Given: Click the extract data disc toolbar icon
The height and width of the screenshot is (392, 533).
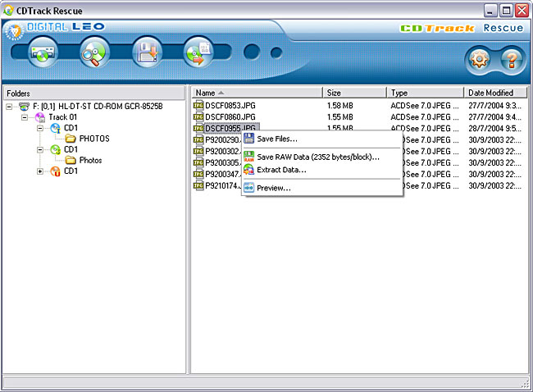Looking at the screenshot, I should click(x=198, y=52).
